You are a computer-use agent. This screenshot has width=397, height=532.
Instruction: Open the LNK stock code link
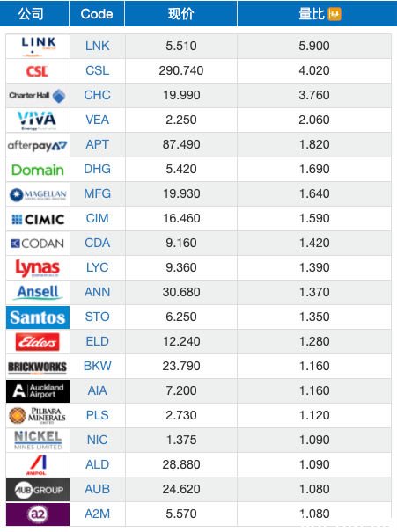click(97, 46)
